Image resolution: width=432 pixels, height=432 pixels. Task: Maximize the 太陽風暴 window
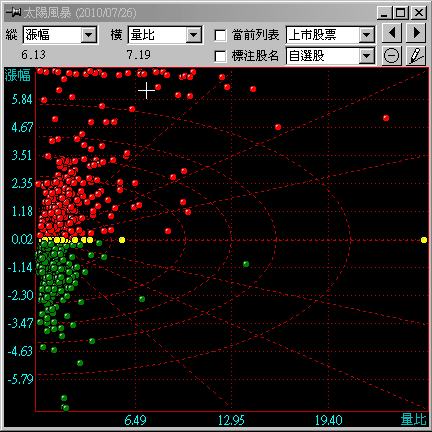(400, 13)
